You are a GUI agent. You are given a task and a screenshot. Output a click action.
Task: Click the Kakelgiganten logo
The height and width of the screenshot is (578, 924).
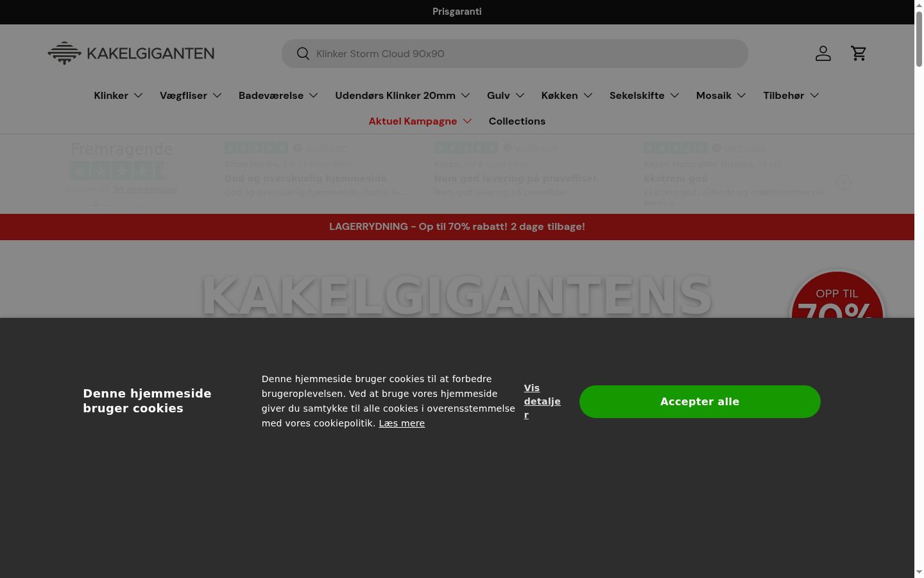[131, 53]
